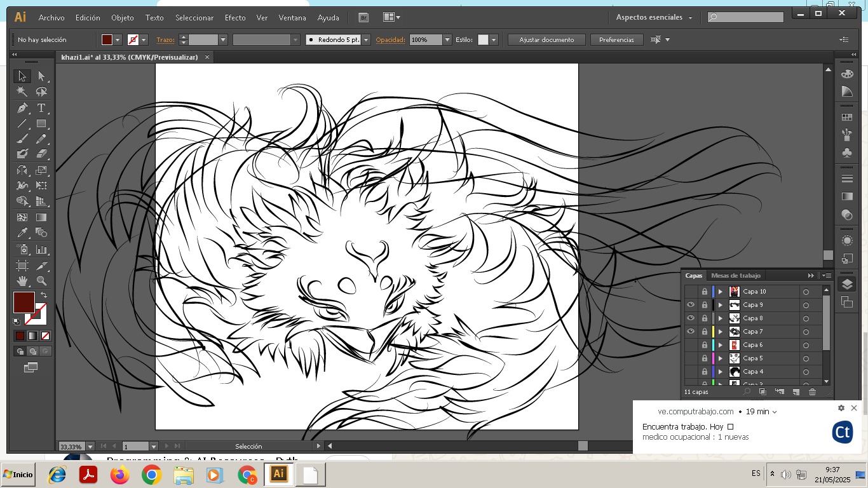The image size is (868, 488).
Task: Select the Slice tool
Action: pyautogui.click(x=41, y=266)
